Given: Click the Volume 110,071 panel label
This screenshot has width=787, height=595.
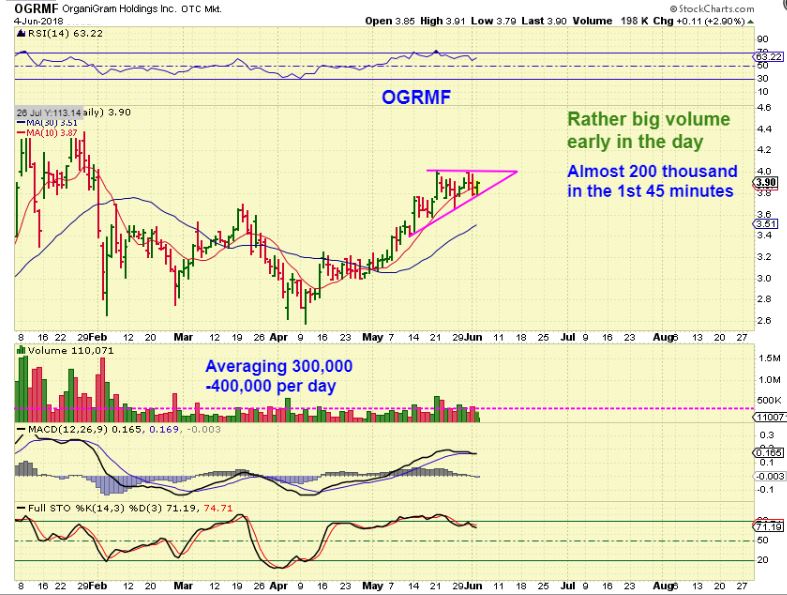Looking at the screenshot, I should [71, 350].
